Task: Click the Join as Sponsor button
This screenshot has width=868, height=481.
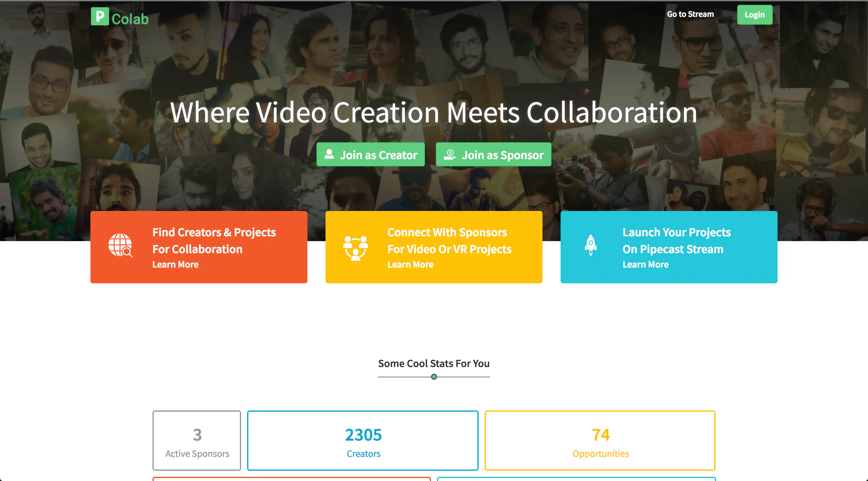Action: tap(493, 155)
